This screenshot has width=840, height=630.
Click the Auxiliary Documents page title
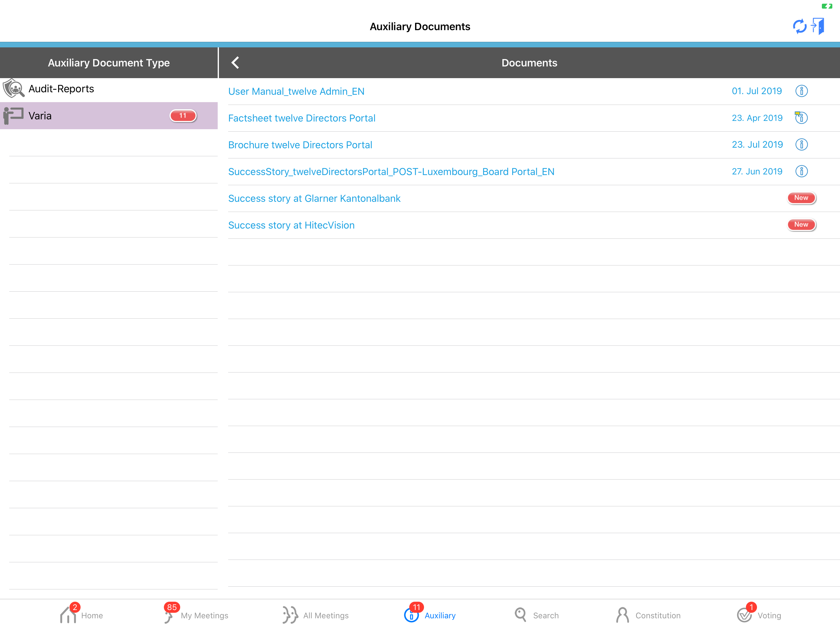pos(420,26)
